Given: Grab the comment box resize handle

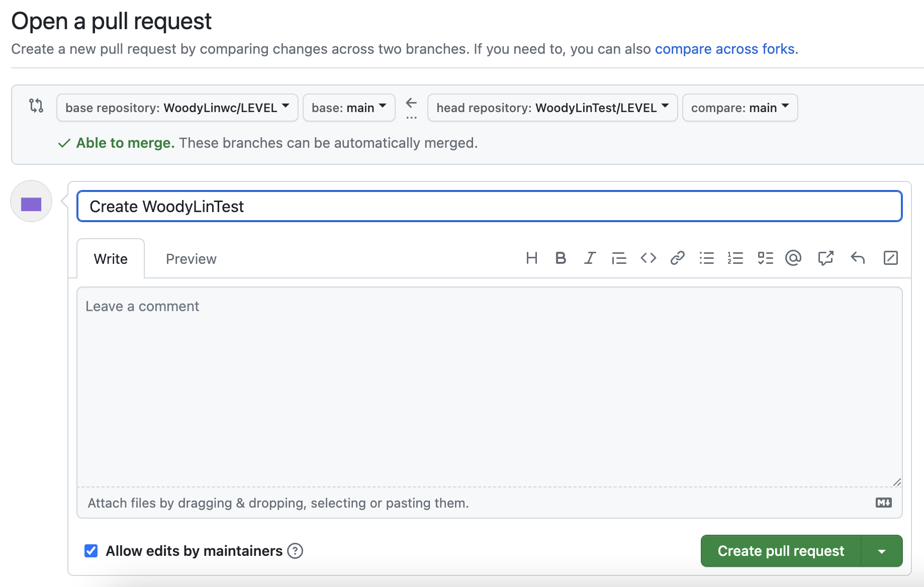Looking at the screenshot, I should coord(897,482).
